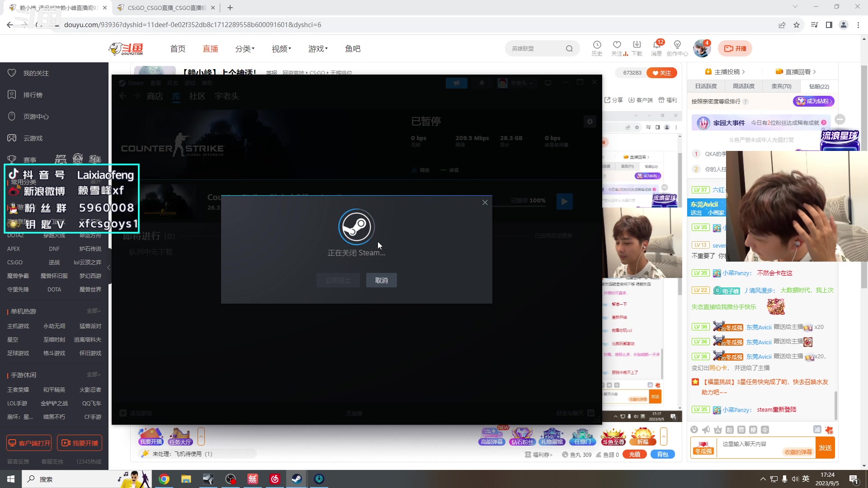
Task: Click megaphone icon in chat toolbar
Action: click(x=706, y=429)
